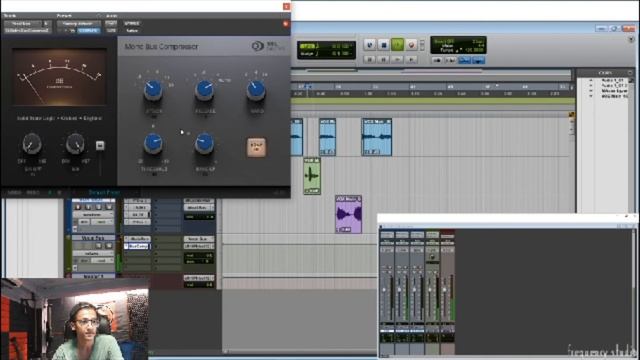Screen dimensions: 640x360
Task: Click the red Record transport button
Action: pyautogui.click(x=411, y=44)
